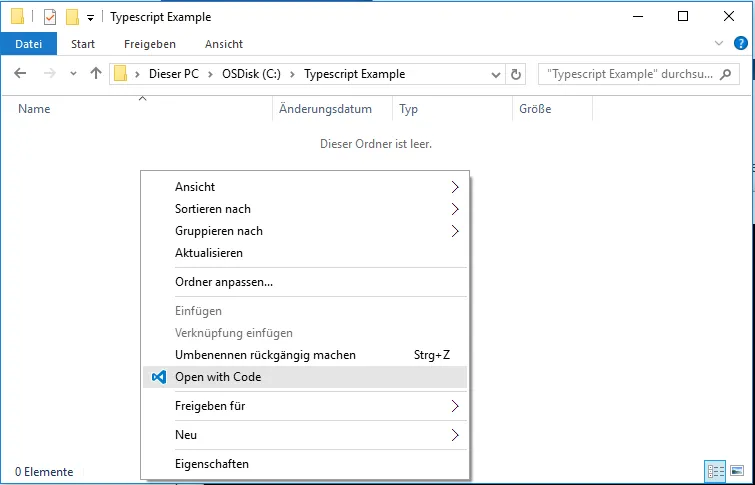755x485 pixels.
Task: Open the Datei ribbon tab
Action: click(x=28, y=44)
